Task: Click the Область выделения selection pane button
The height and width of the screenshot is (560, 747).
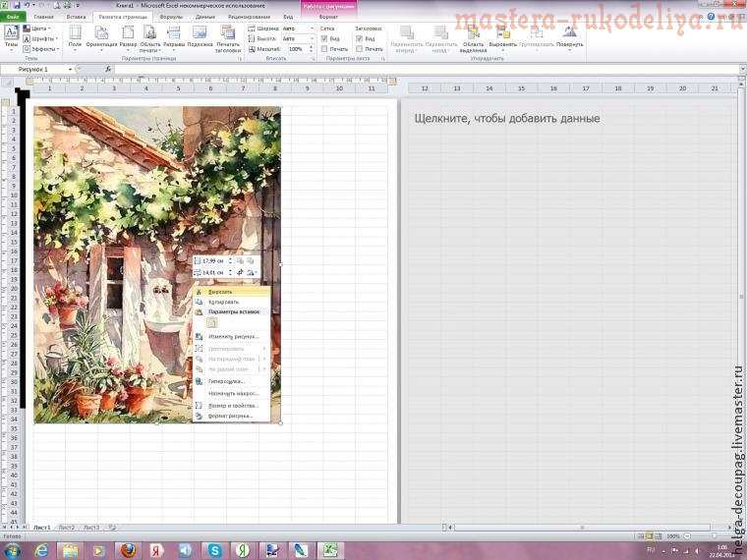Action: point(473,39)
